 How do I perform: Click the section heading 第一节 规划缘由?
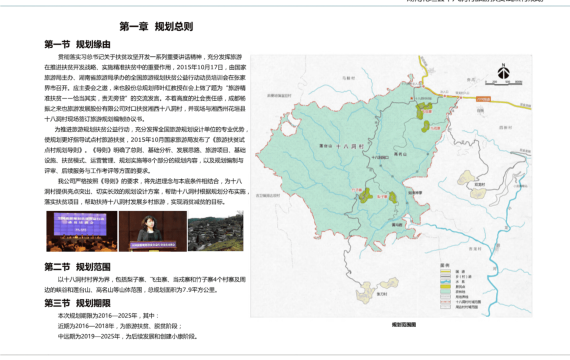click(x=77, y=44)
